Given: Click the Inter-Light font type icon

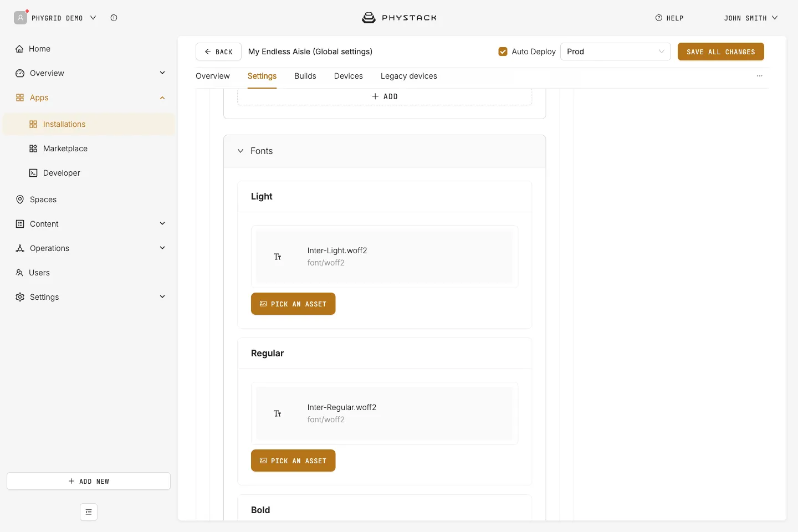Looking at the screenshot, I should point(278,257).
